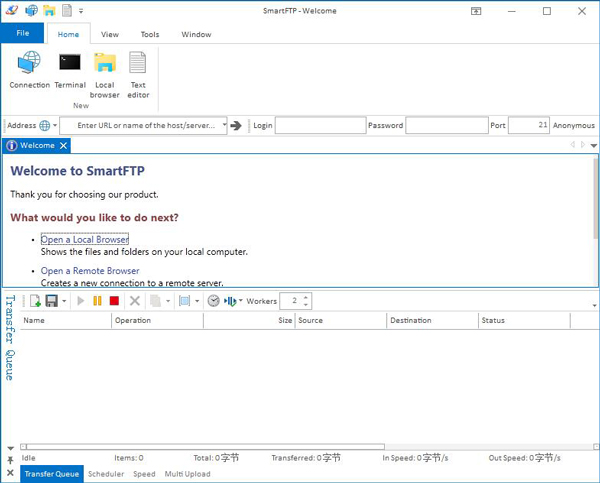Click add new queue item icon
This screenshot has height=483, width=600.
pyautogui.click(x=35, y=301)
